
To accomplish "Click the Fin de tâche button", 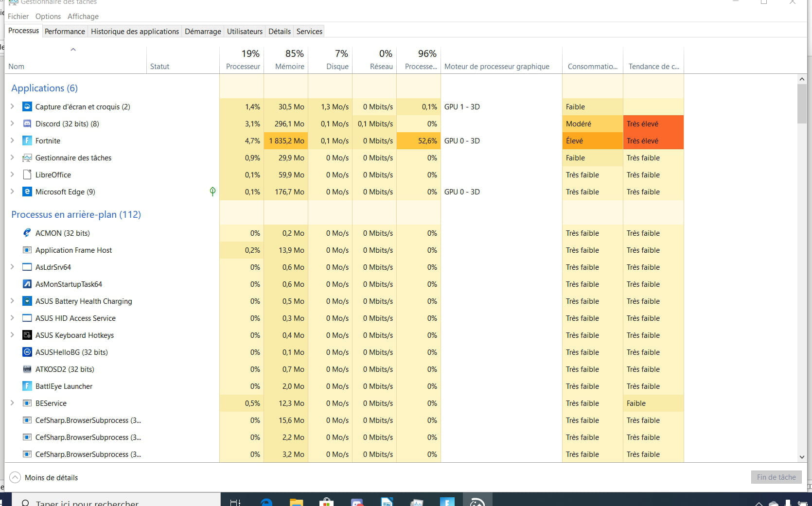I will [x=777, y=477].
